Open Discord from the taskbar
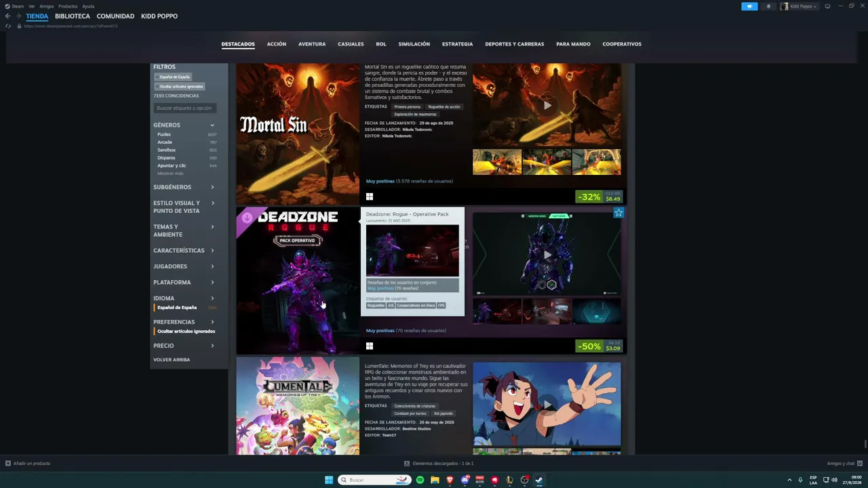868x488 pixels. coord(465,480)
